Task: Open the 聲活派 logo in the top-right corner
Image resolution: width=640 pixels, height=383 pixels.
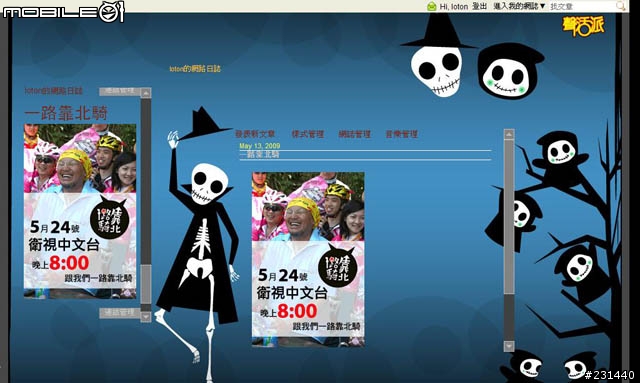Action: [x=583, y=26]
